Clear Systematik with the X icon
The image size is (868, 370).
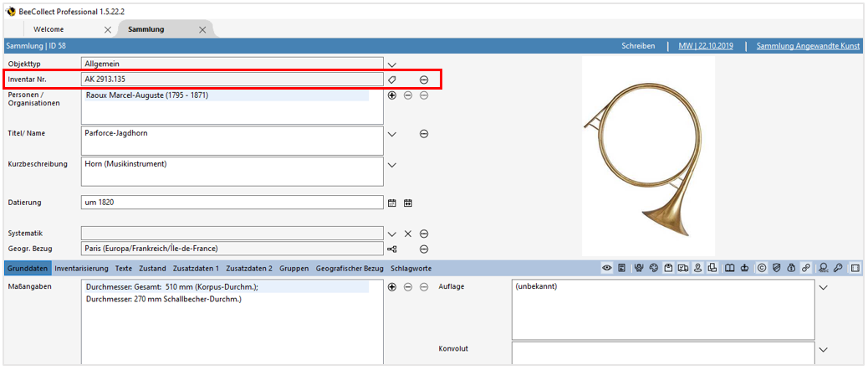coord(408,234)
